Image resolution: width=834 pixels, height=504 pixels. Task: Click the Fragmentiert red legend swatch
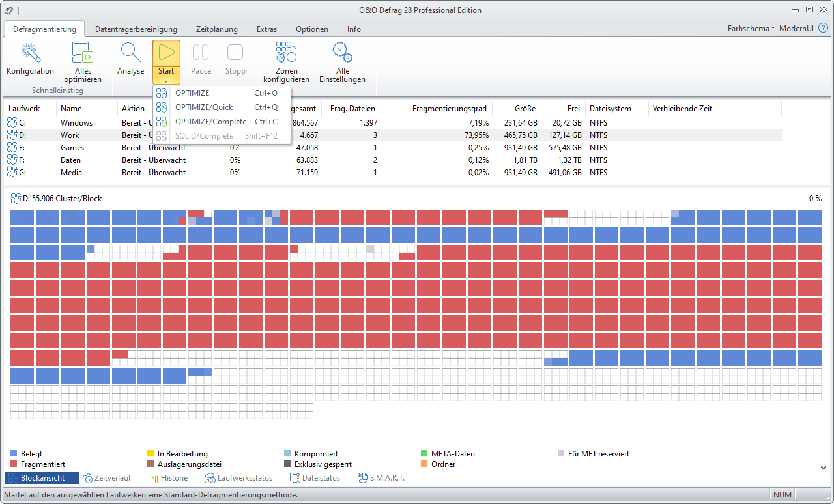coord(14,464)
